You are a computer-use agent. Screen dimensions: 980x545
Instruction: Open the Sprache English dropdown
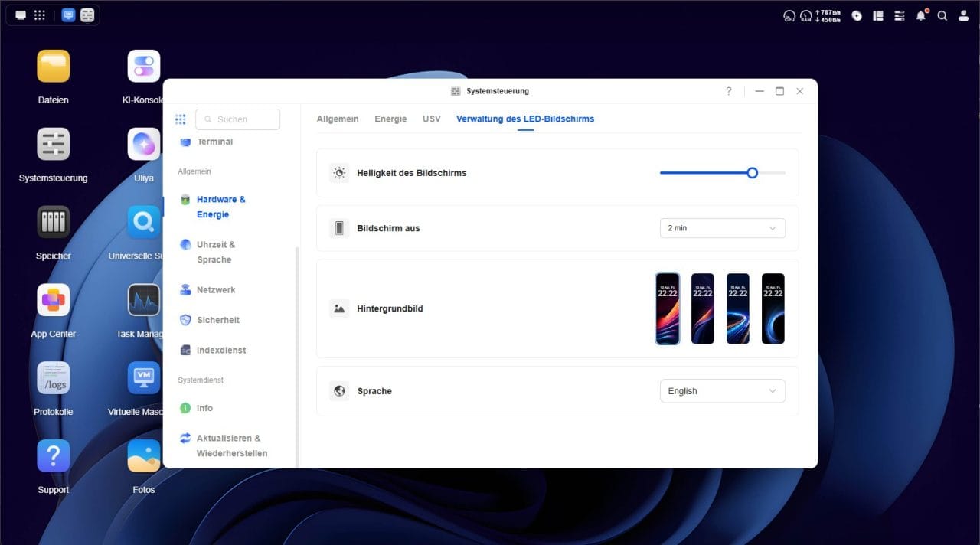[723, 391]
